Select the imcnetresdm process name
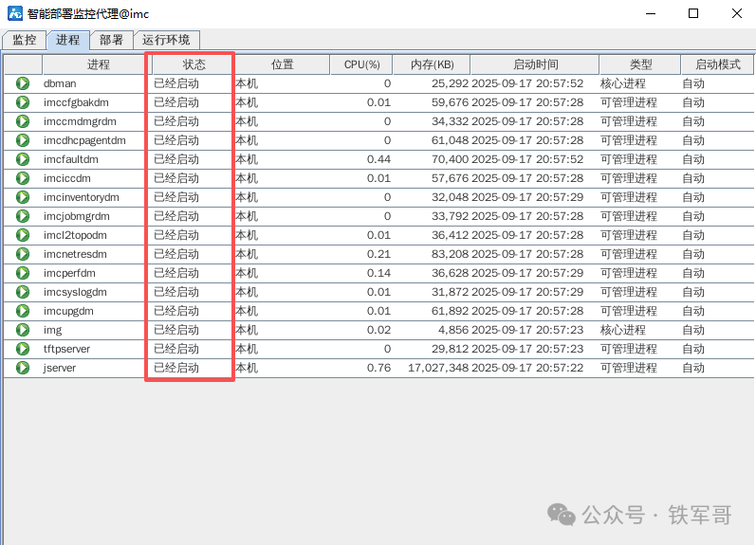The height and width of the screenshot is (545, 756). (x=75, y=254)
